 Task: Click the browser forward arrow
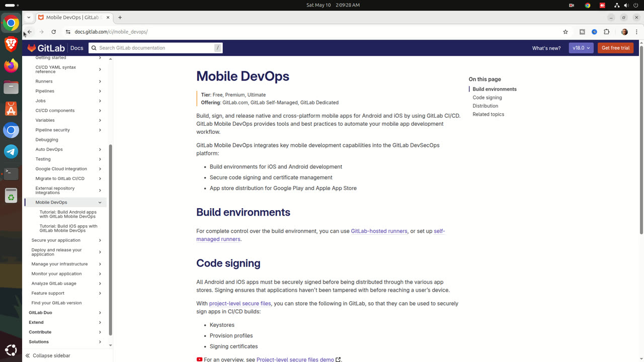point(42,32)
